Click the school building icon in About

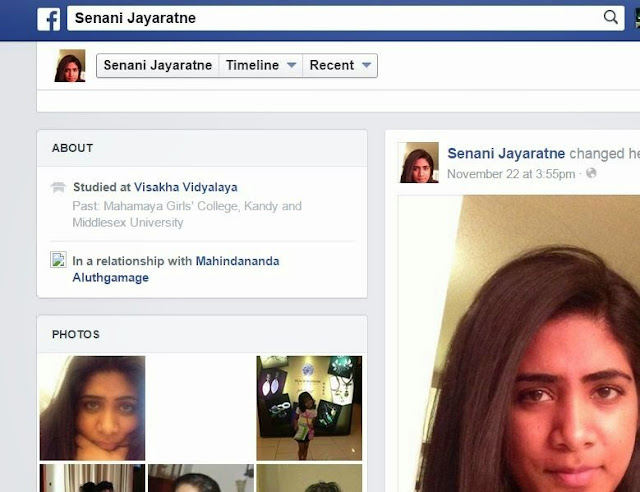pyautogui.click(x=58, y=187)
